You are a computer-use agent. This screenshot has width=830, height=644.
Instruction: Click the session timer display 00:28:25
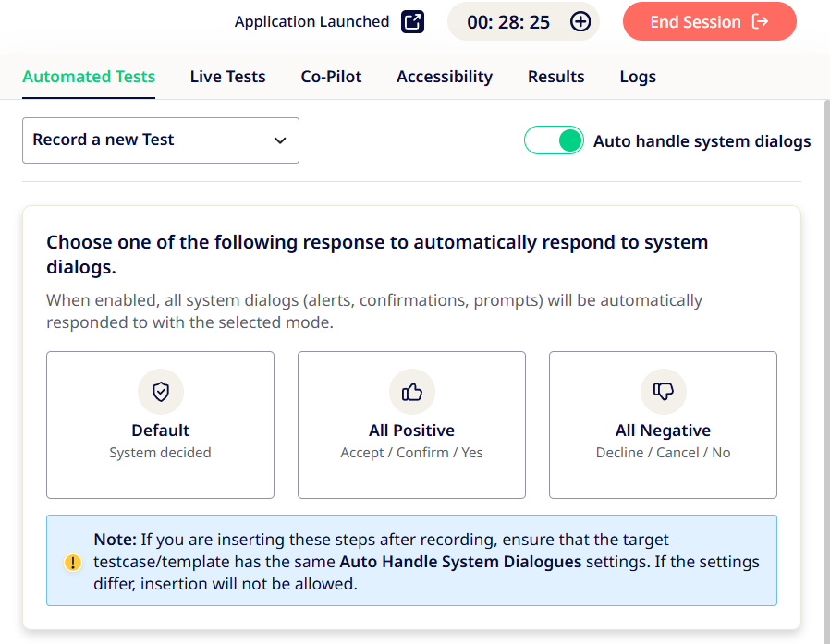[508, 22]
